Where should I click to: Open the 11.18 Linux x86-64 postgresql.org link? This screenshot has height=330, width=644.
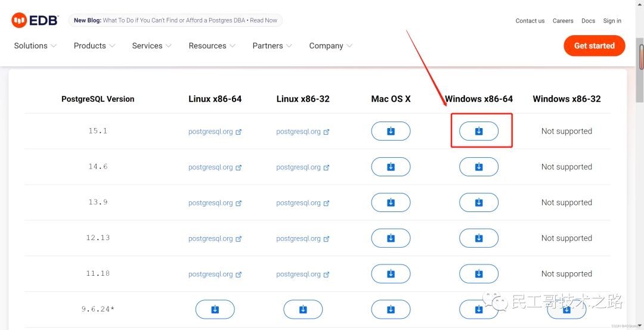215,274
